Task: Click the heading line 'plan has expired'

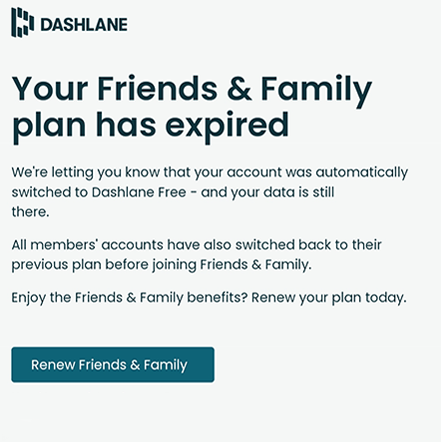Action: coord(150,127)
